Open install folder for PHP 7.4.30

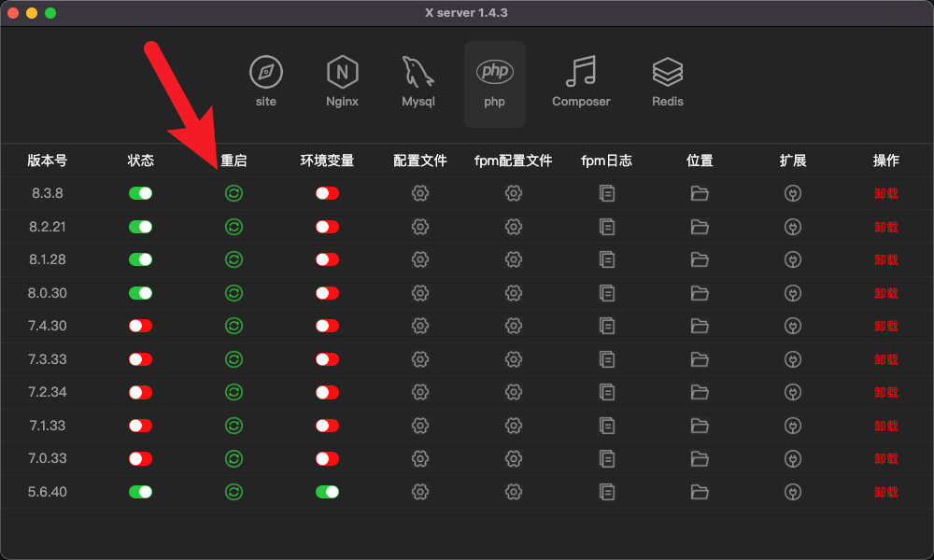[700, 326]
